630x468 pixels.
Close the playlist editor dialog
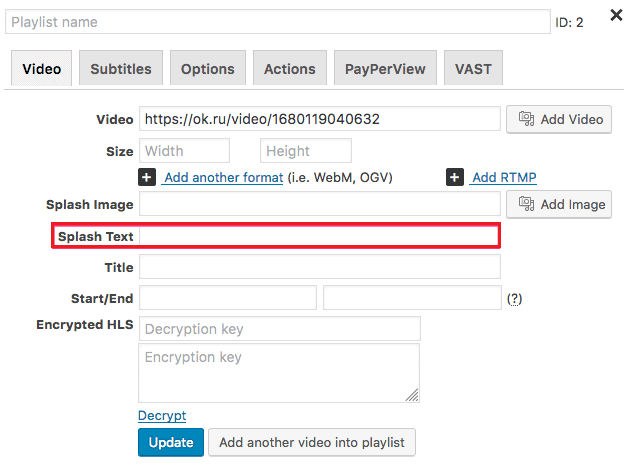pos(616,15)
